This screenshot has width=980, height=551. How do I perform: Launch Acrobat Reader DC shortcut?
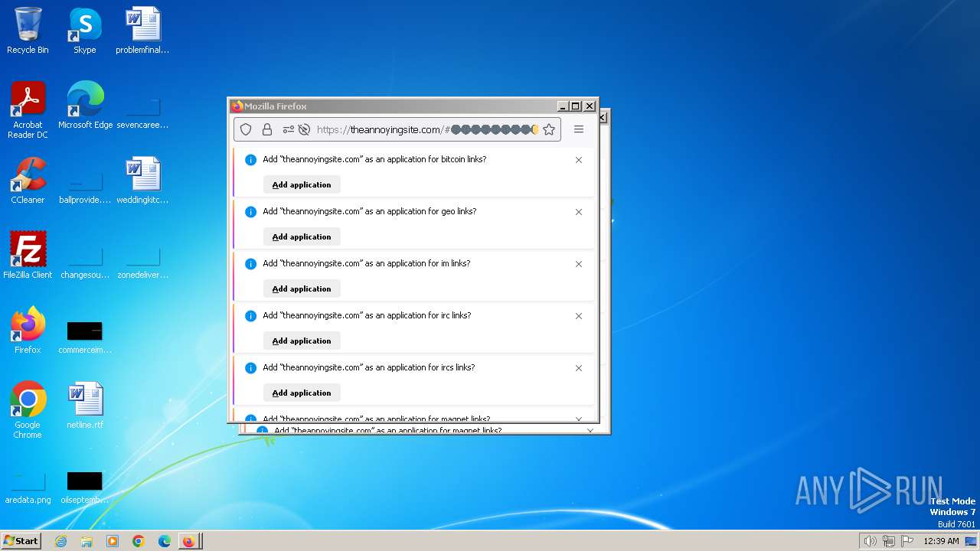[x=28, y=110]
